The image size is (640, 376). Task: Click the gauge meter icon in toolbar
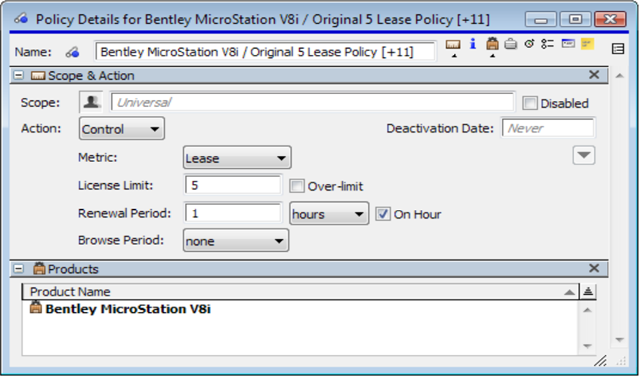(529, 44)
